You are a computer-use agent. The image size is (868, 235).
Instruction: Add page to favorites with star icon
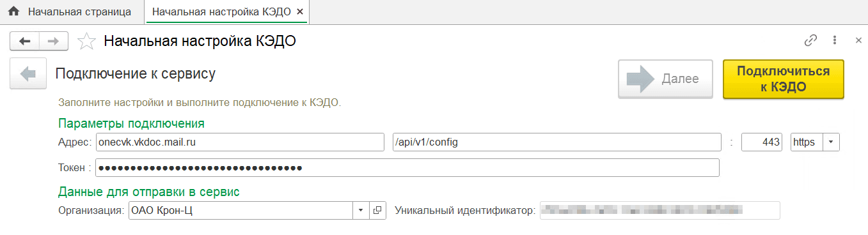point(86,42)
